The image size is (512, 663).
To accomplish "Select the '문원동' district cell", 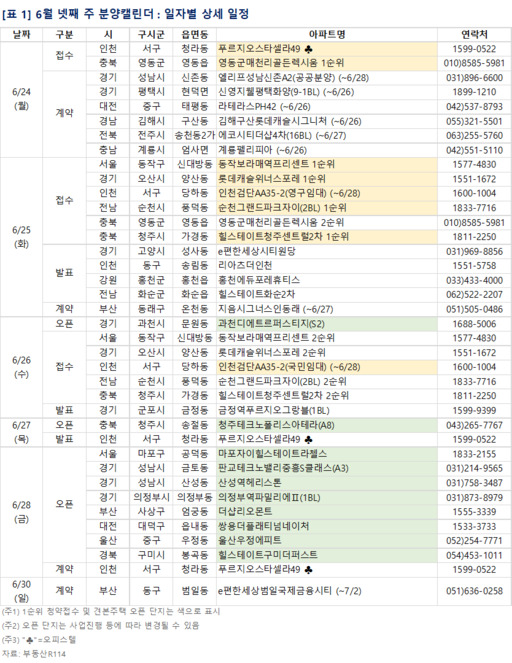I will (x=194, y=324).
